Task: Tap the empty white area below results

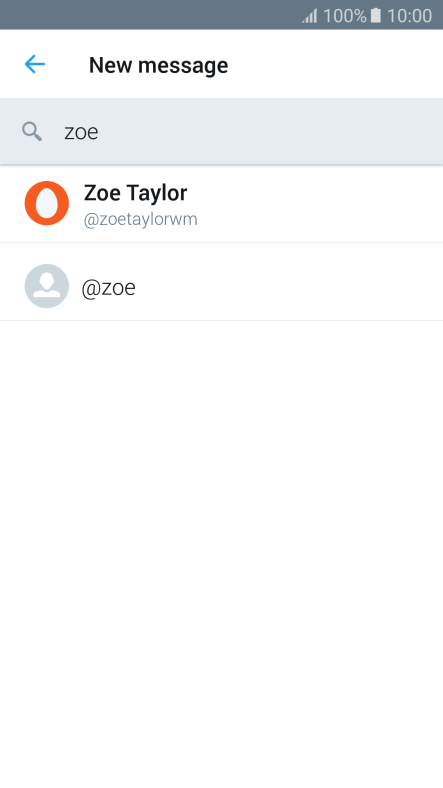Action: point(222,553)
